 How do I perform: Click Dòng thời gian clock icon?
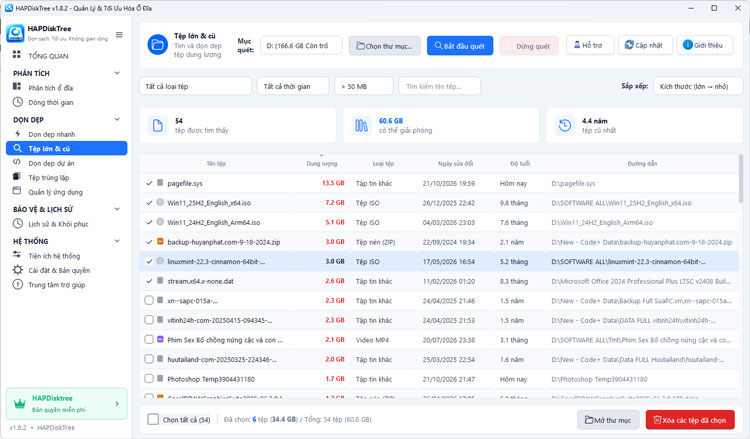click(18, 101)
